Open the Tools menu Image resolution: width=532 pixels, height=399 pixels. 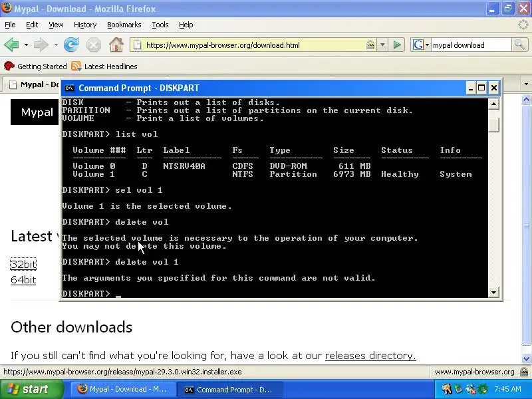(x=160, y=25)
